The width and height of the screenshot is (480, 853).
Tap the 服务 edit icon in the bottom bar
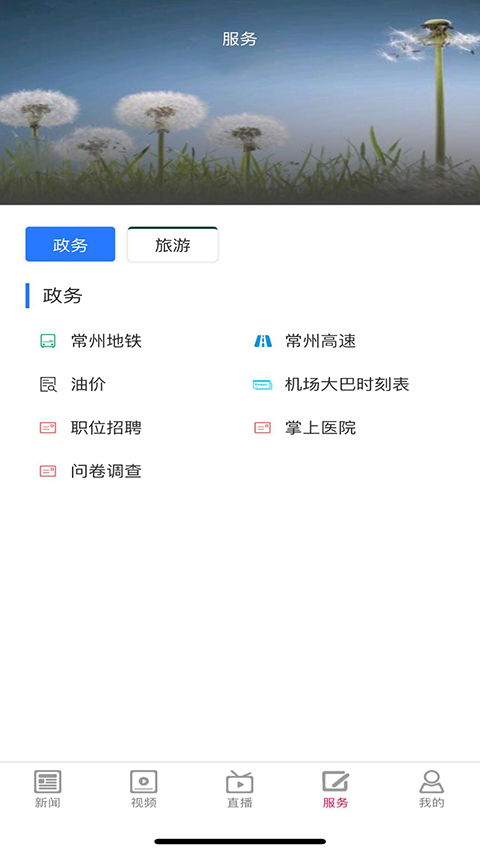click(335, 782)
